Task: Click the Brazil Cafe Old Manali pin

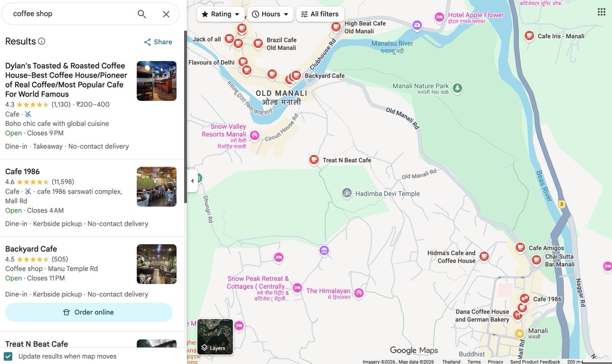Action: (258, 43)
